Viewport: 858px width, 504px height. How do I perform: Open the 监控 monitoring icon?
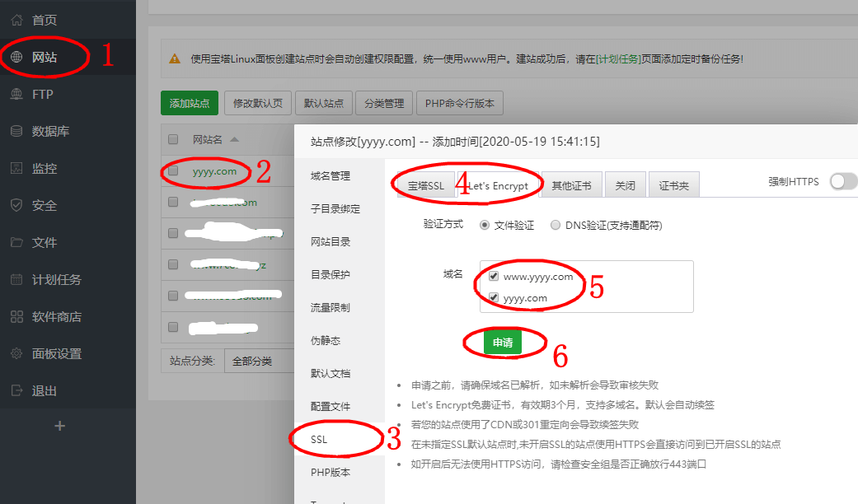(17, 168)
